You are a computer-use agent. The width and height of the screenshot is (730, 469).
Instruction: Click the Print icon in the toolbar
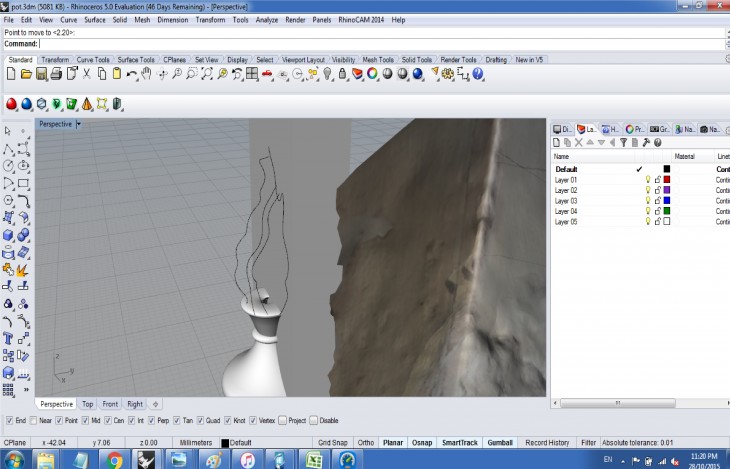[x=57, y=73]
